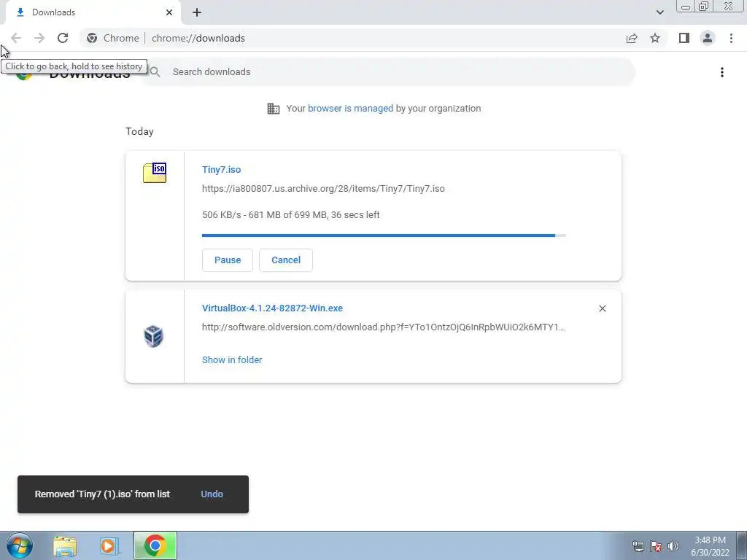Pause the Tiny7.iso download
The image size is (747, 560).
coord(228,260)
